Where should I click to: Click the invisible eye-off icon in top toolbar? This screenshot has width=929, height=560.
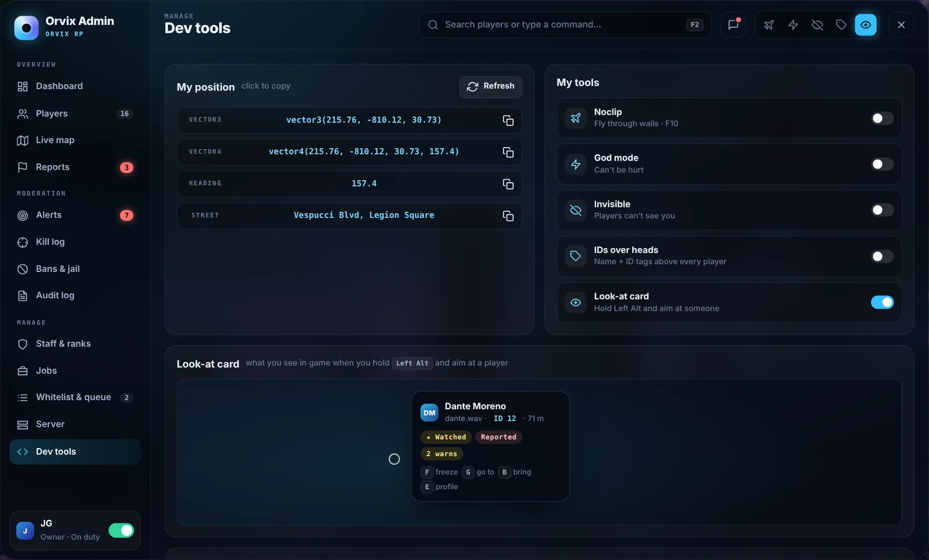click(x=817, y=25)
